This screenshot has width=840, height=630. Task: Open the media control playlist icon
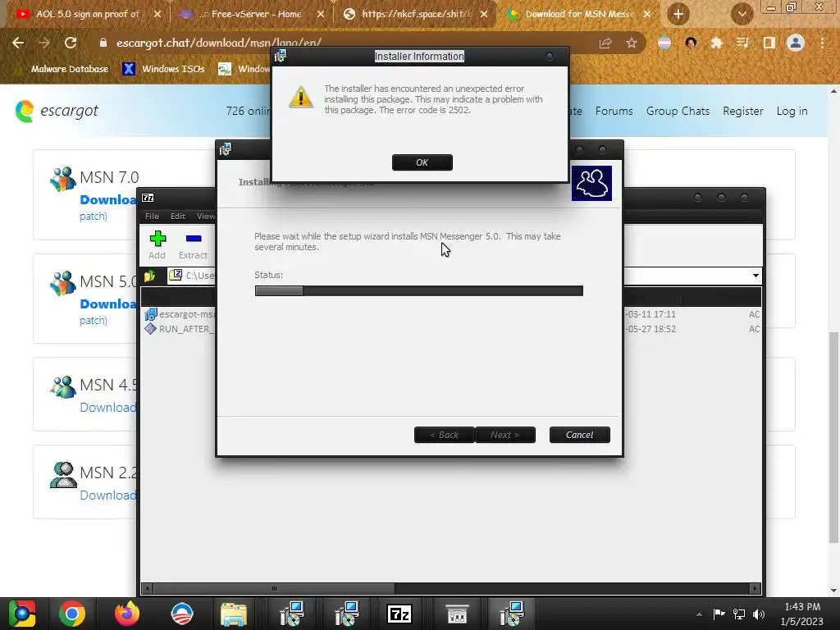pyautogui.click(x=742, y=43)
